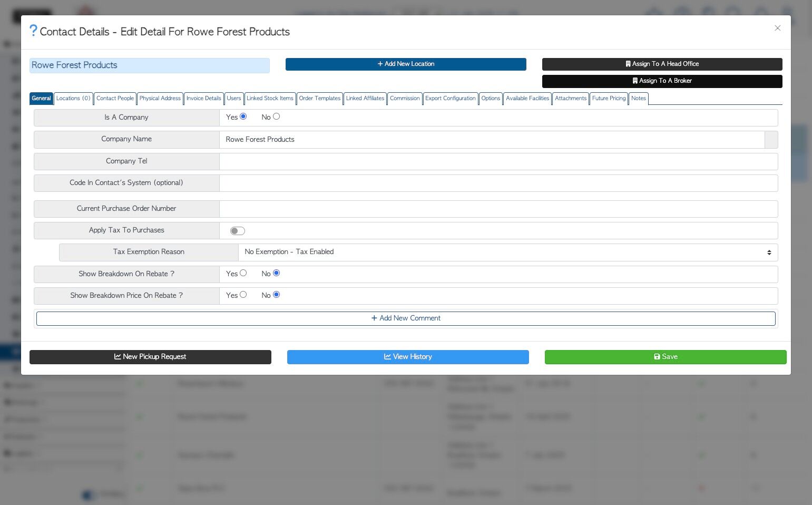Click the grey box beside Company Name field
The height and width of the screenshot is (505, 812).
coord(771,140)
